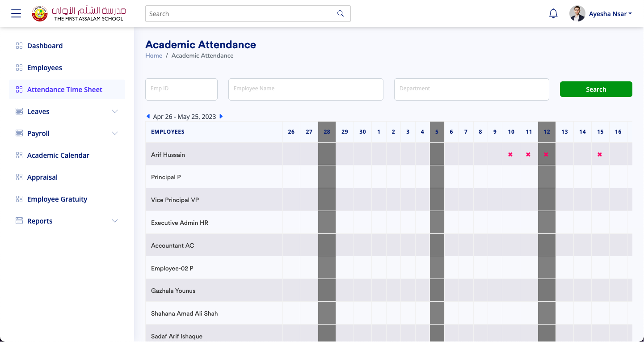The height and width of the screenshot is (342, 644).
Task: Click the search magnifier icon
Action: [x=341, y=13]
